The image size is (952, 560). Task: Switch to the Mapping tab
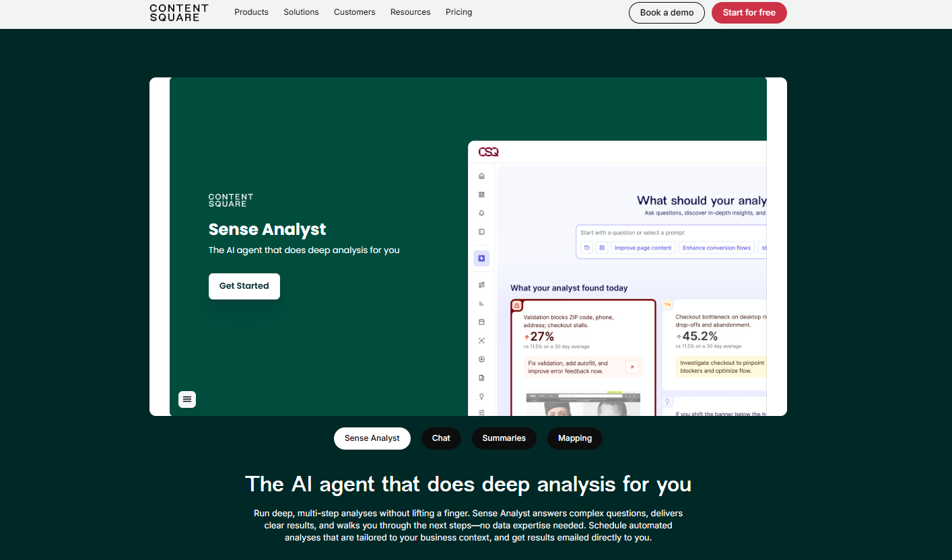point(575,438)
